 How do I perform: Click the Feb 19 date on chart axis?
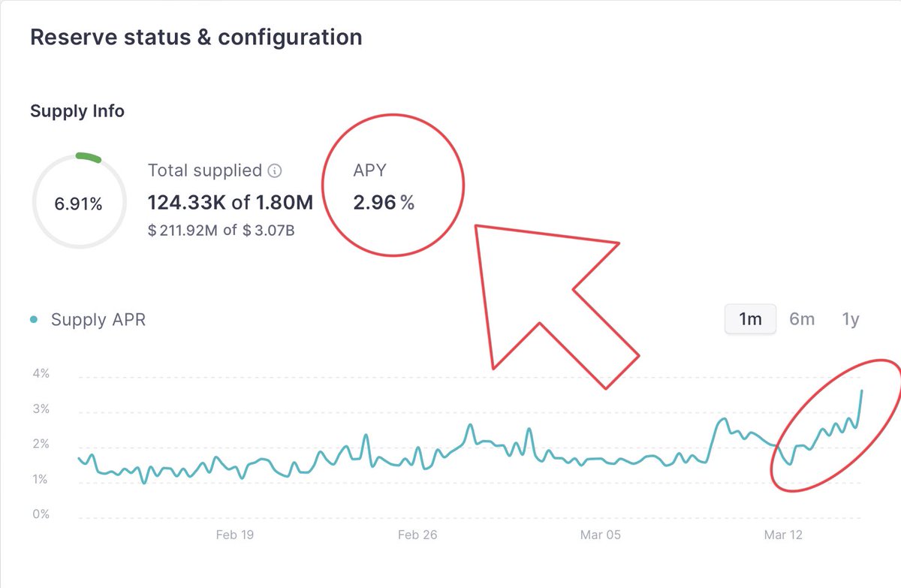tap(234, 535)
